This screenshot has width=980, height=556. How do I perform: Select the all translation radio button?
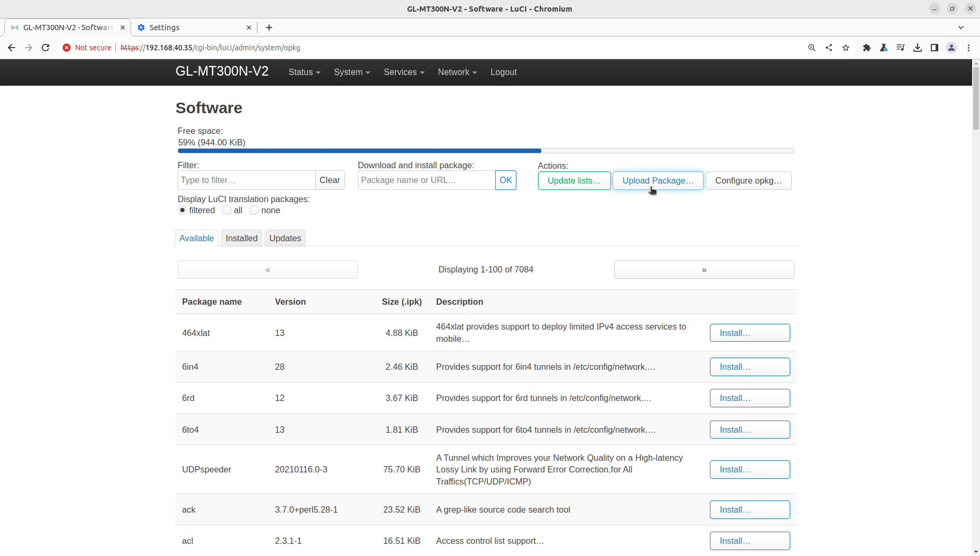[227, 210]
